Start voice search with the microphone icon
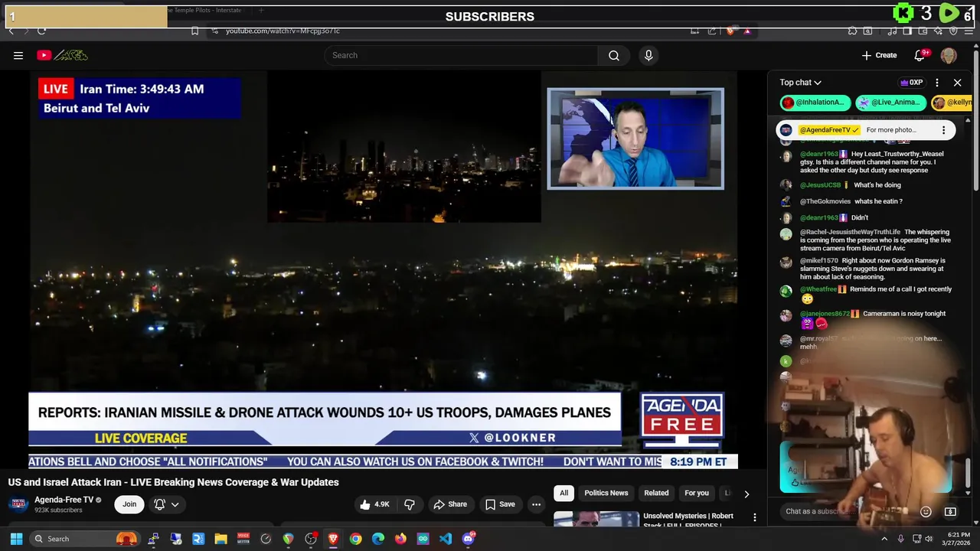This screenshot has height=551, width=980. tap(648, 55)
